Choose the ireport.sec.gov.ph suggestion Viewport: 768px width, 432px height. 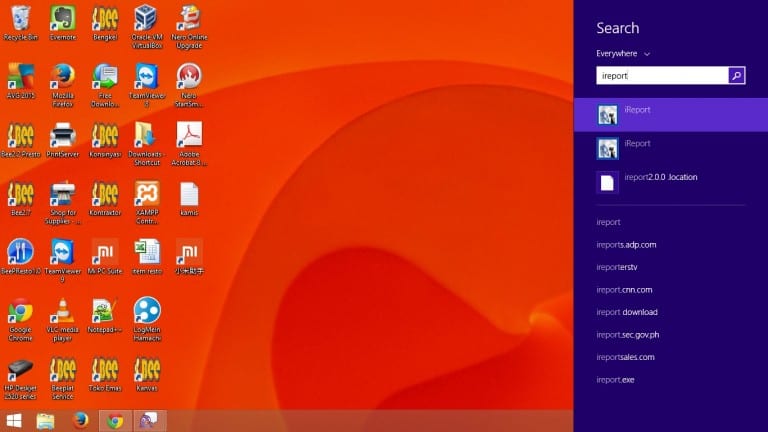[x=627, y=335]
